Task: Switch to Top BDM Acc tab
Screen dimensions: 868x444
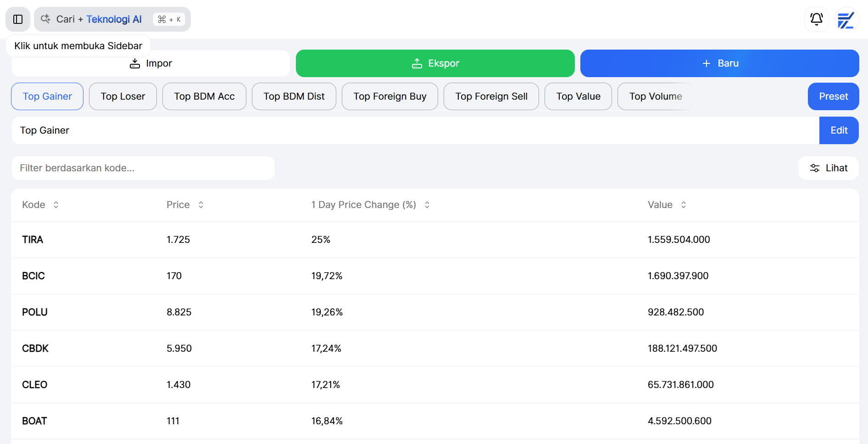Action: [204, 96]
